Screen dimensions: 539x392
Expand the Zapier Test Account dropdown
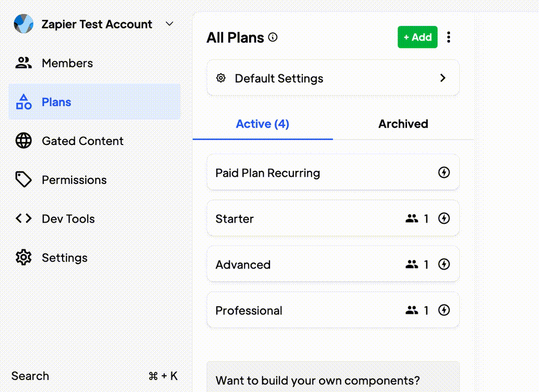pos(169,24)
